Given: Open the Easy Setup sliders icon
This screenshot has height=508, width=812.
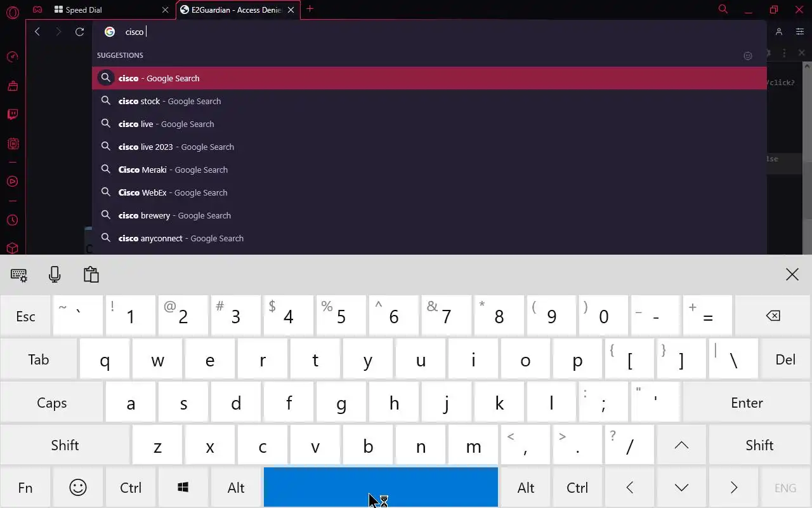Looking at the screenshot, I should tap(800, 32).
